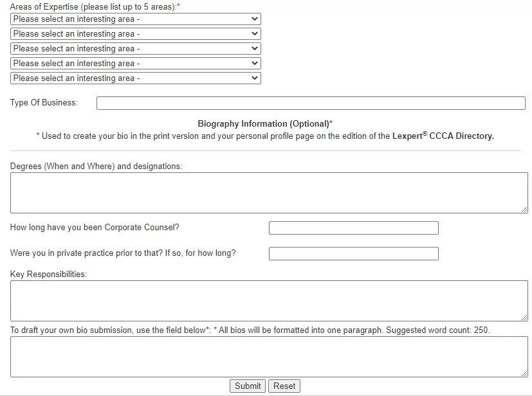Click into the bio submission text area
This screenshot has height=396, width=532.
click(269, 357)
